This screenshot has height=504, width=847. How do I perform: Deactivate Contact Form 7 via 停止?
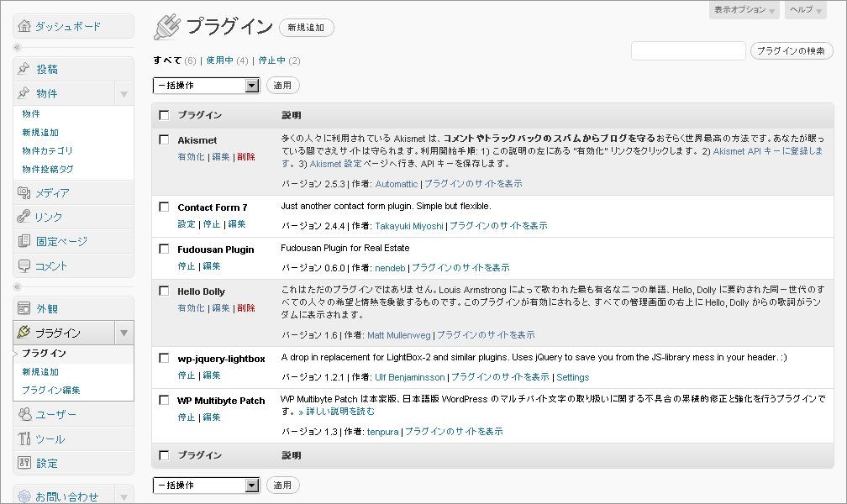point(211,223)
